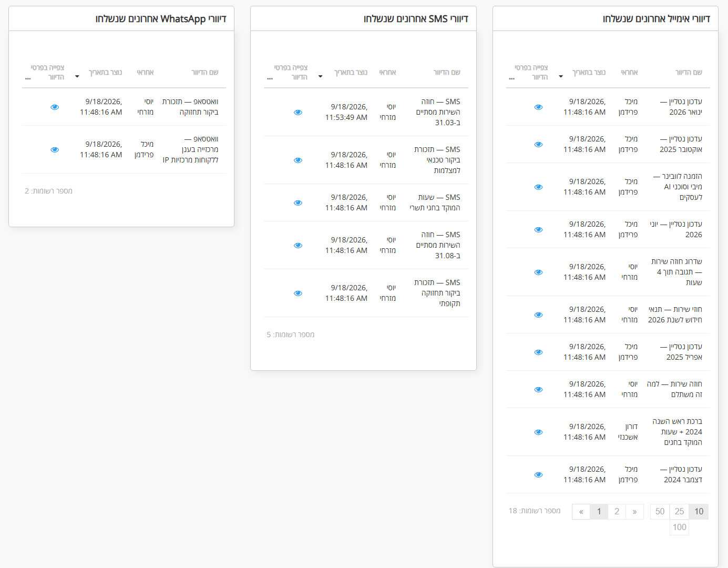View SMS ביקור תחזוקה תקופתי mailing details
This screenshot has height=568, width=728.
298,293
